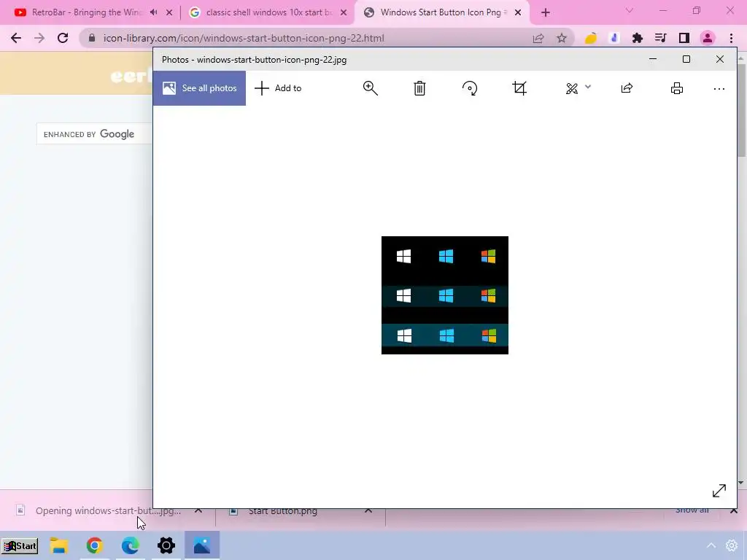Image resolution: width=747 pixels, height=560 pixels.
Task: Bookmark this page with the star icon
Action: pyautogui.click(x=562, y=38)
